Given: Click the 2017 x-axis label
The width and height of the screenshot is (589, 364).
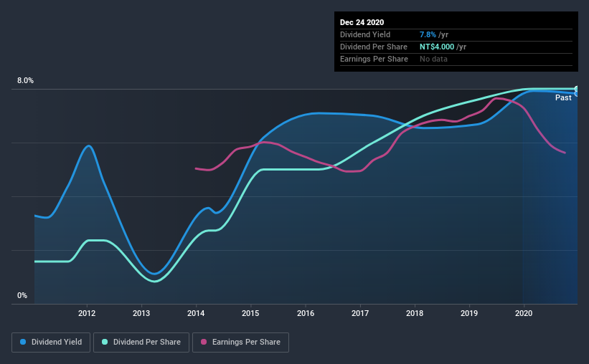Looking at the screenshot, I should click(360, 313).
